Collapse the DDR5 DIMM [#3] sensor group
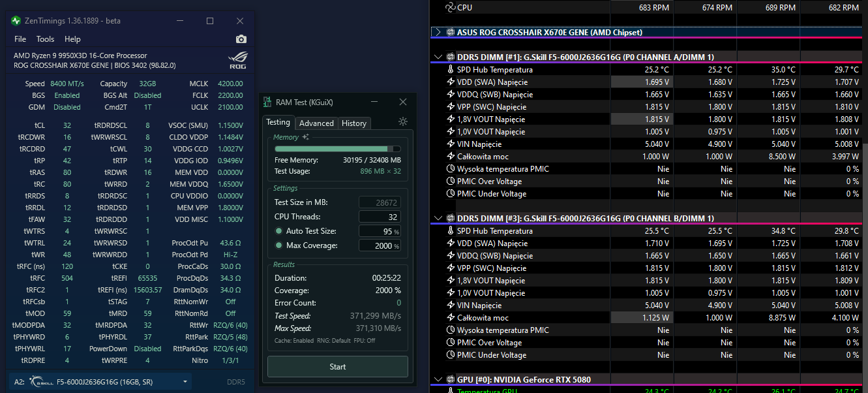868x393 pixels. (438, 218)
